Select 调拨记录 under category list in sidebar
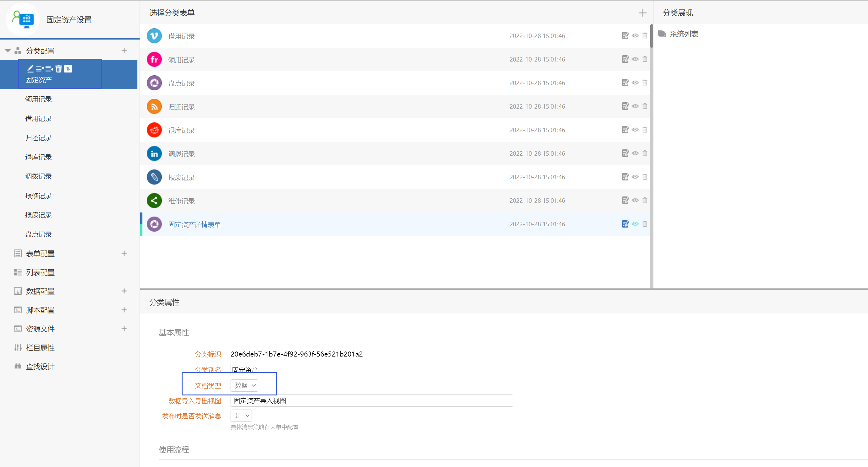Screen dimensions: 868x467 (x=38, y=176)
